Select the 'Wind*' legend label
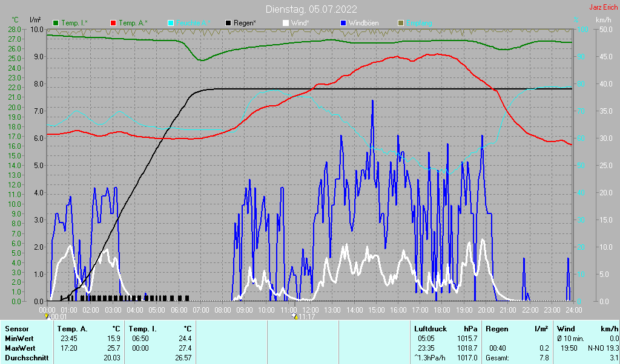620x364 pixels. pyautogui.click(x=300, y=24)
